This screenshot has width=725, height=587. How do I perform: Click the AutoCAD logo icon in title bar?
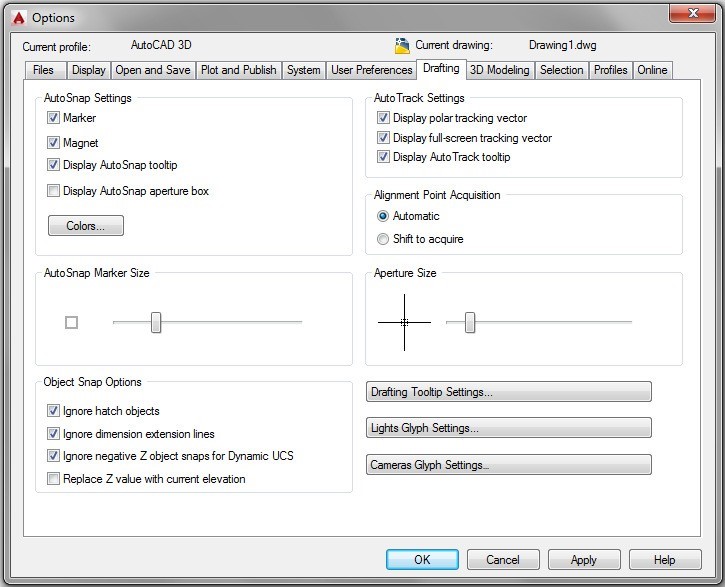18,18
